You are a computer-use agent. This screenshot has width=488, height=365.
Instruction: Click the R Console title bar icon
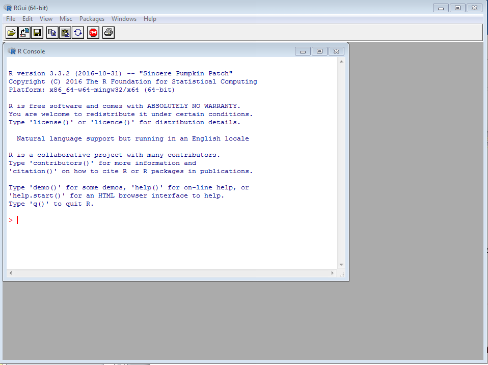(x=12, y=51)
